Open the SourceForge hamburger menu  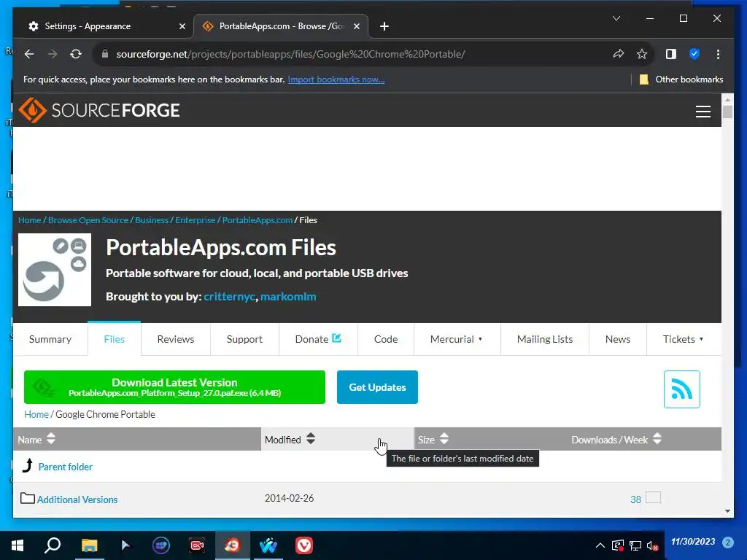tap(703, 112)
